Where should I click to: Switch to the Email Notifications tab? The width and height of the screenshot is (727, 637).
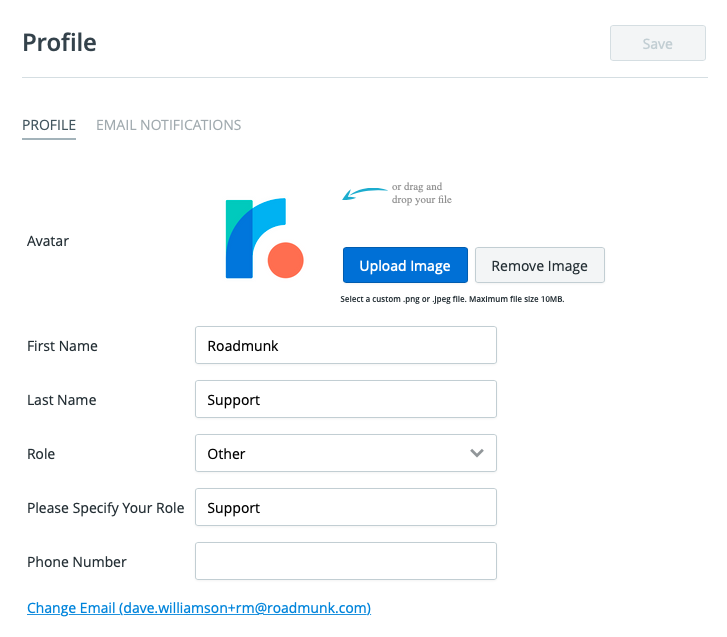pos(168,125)
